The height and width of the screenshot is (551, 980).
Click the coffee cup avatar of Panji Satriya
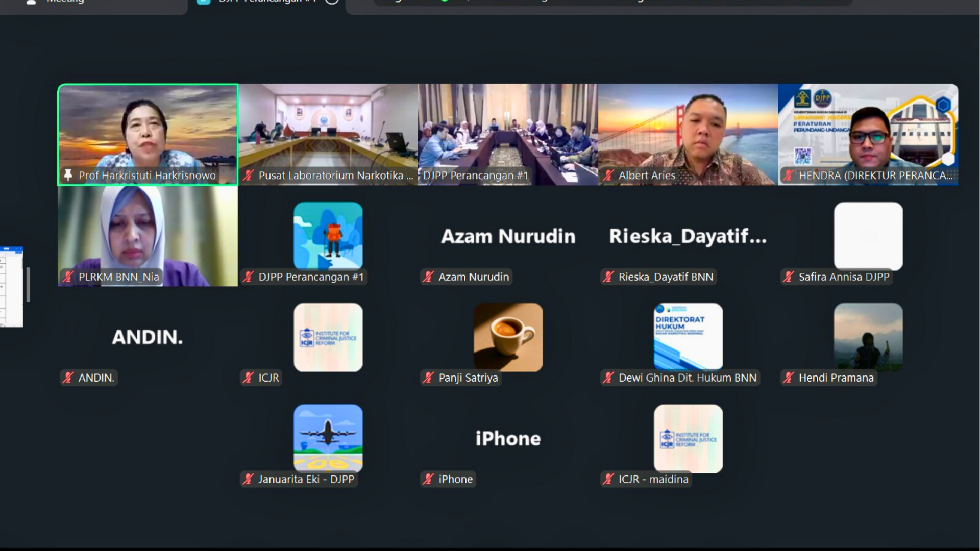click(508, 337)
